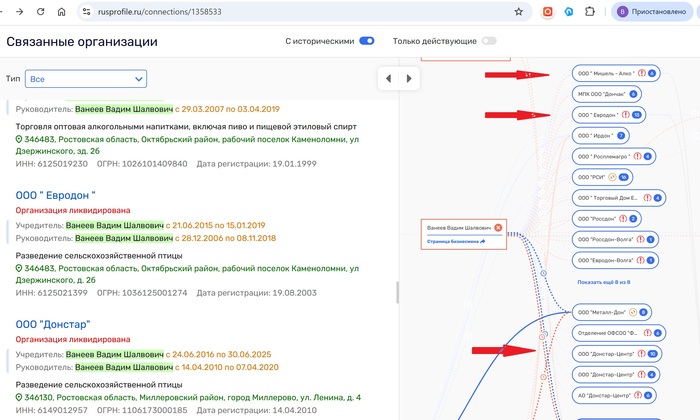Expand badge 2 on ООО "Россдон" node
Screen dimensions: 700x420
point(633,219)
